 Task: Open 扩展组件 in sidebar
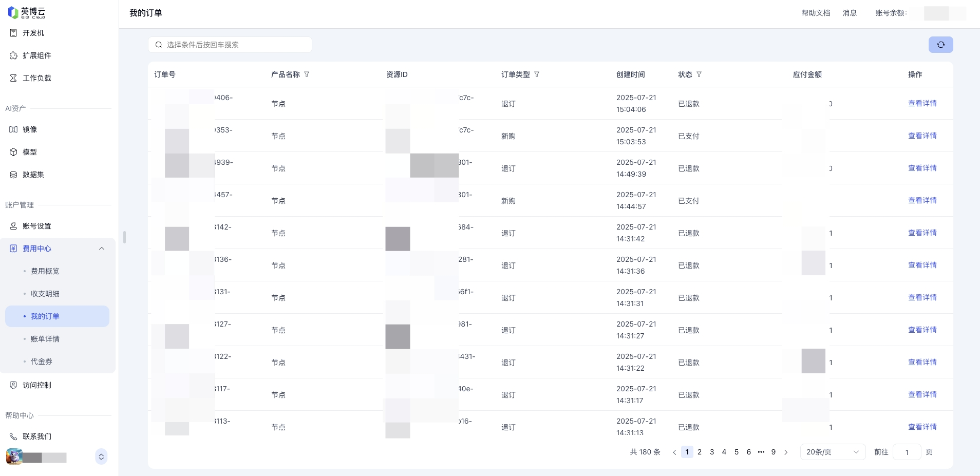click(36, 55)
